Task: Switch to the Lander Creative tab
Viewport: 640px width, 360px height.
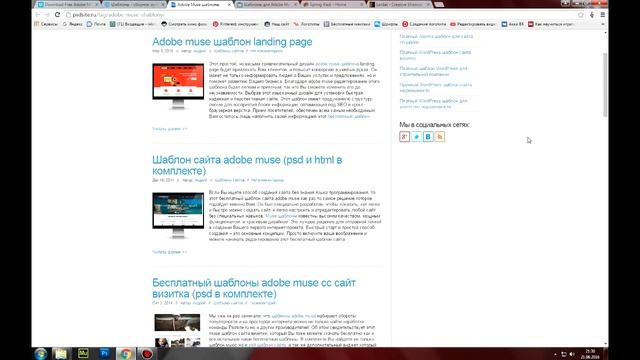Action: click(x=400, y=4)
